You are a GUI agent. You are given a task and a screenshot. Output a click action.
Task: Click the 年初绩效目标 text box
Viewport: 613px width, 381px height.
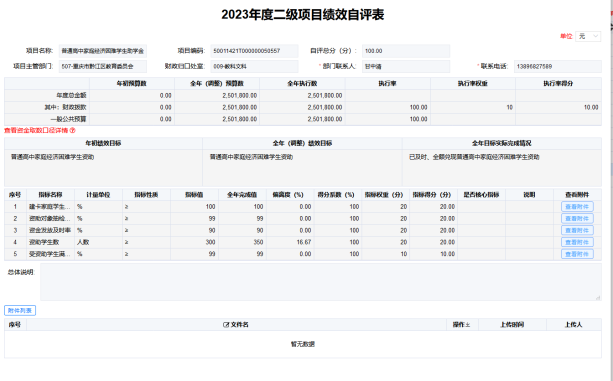[x=103, y=168]
